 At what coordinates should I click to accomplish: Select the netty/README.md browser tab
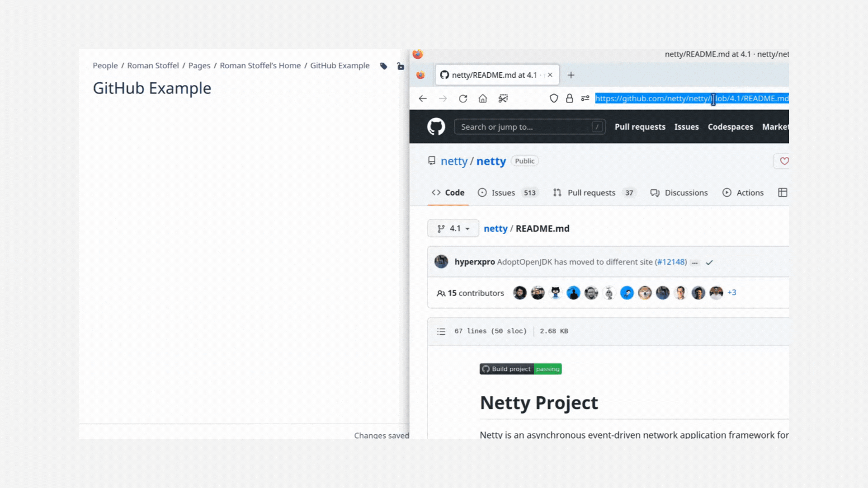(493, 75)
